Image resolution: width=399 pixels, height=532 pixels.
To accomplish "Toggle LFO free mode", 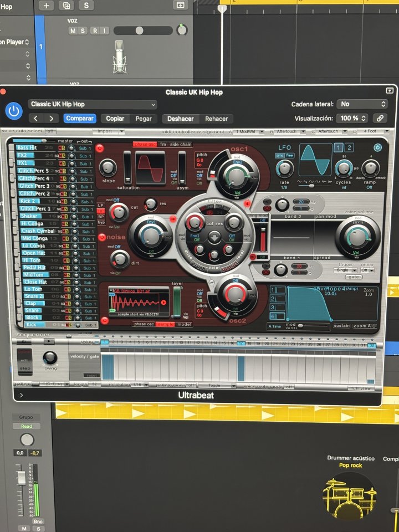I will tap(290, 156).
